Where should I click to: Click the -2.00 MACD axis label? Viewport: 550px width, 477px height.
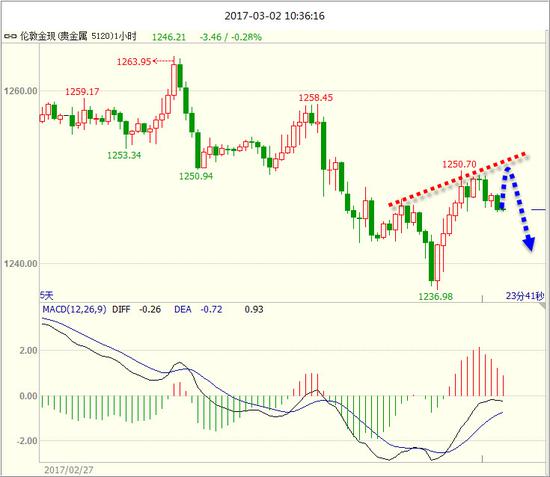27,441
